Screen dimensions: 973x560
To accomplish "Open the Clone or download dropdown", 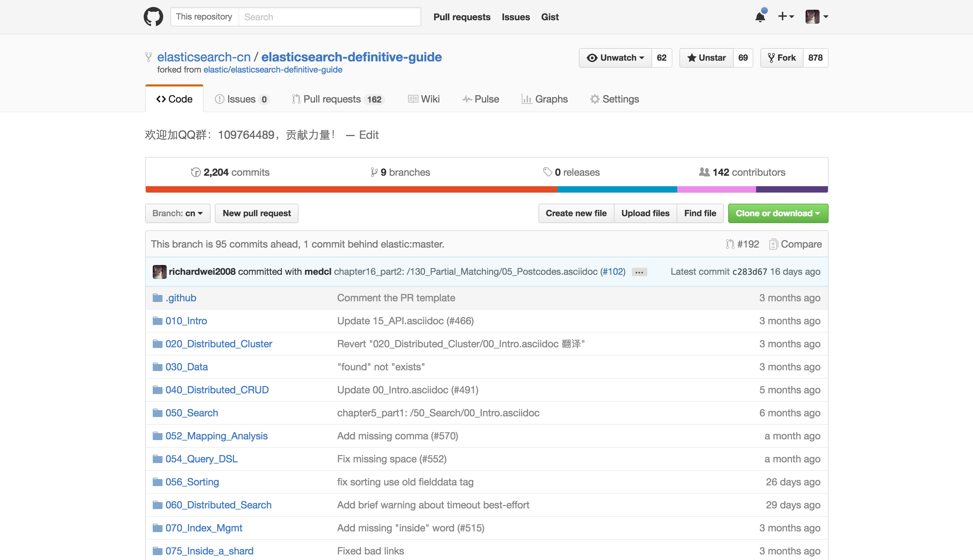I will pyautogui.click(x=778, y=213).
